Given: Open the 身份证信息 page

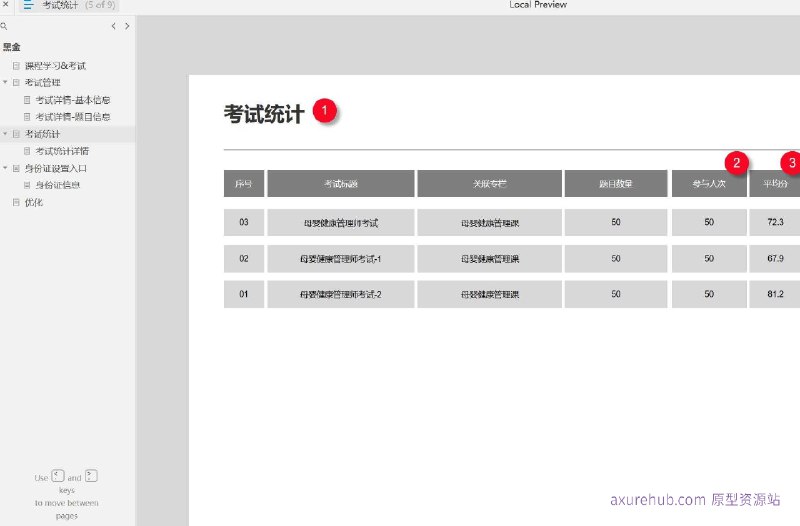Looking at the screenshot, I should point(58,185).
